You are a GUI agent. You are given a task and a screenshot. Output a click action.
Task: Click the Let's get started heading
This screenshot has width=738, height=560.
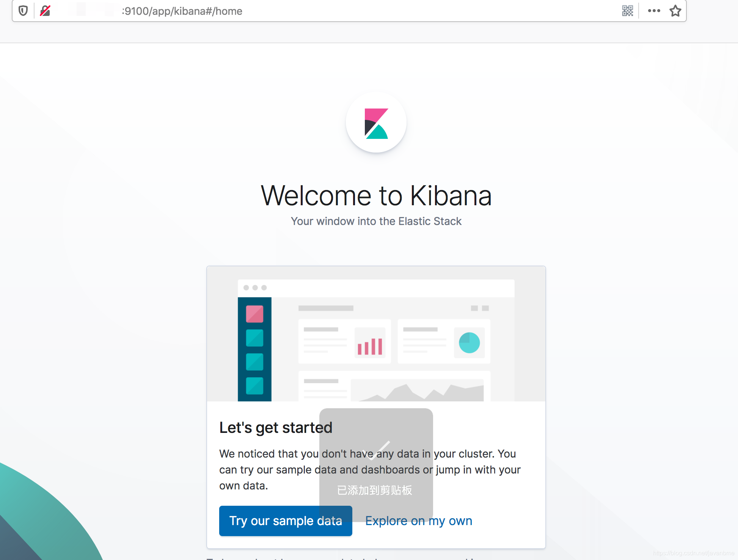(x=276, y=428)
